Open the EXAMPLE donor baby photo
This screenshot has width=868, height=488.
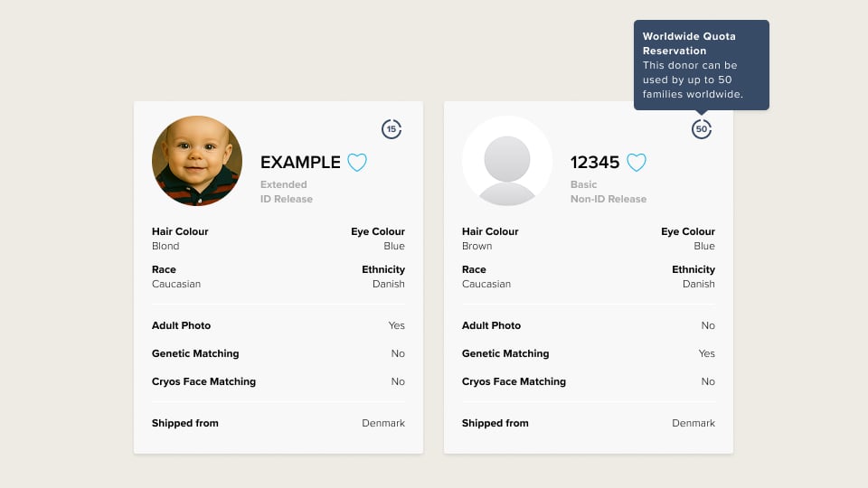(x=197, y=161)
